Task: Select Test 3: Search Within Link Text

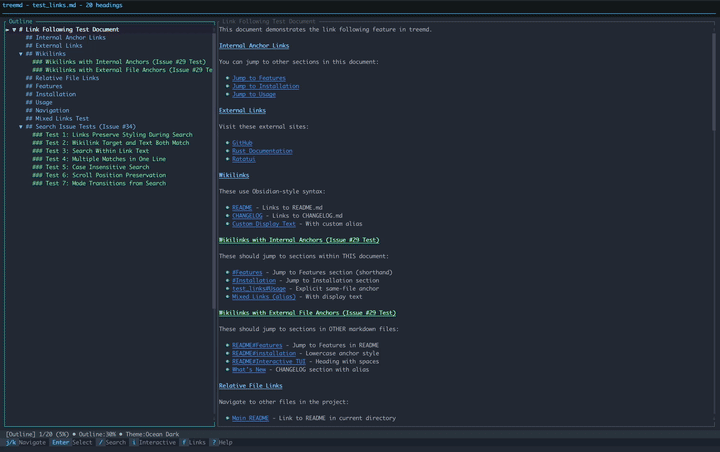Action: [90, 151]
